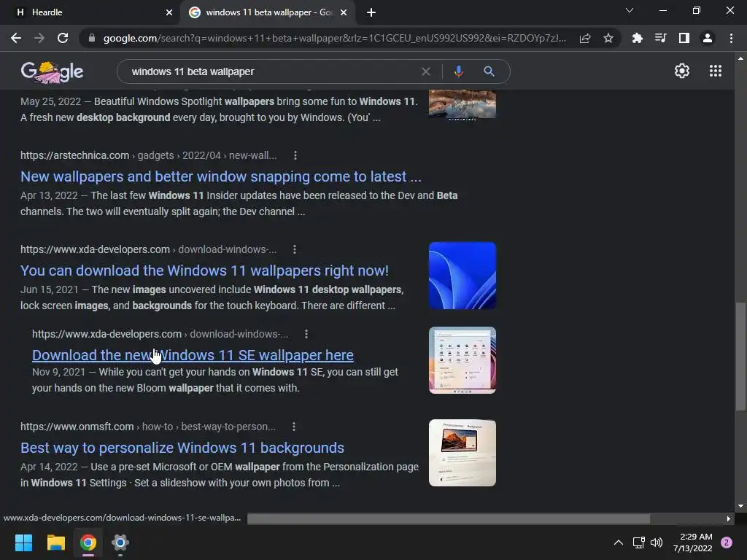Image resolution: width=747 pixels, height=560 pixels.
Task: Go to Google home via logo
Action: (x=52, y=72)
